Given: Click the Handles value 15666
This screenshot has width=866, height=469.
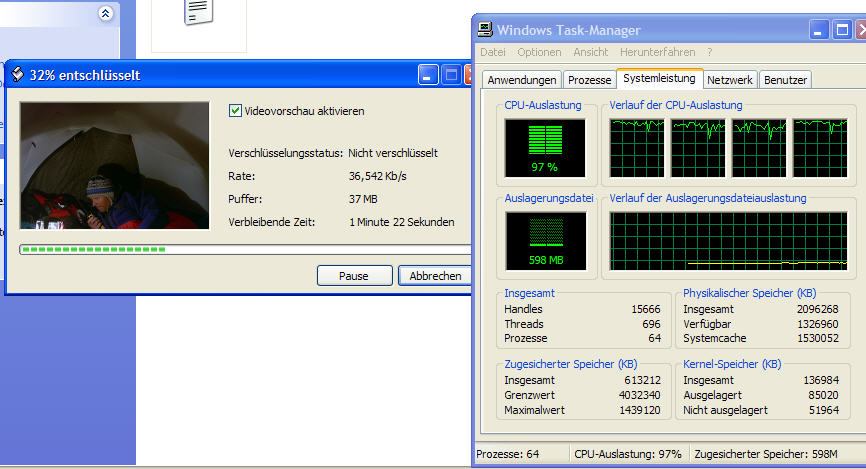Looking at the screenshot, I should coord(646,309).
